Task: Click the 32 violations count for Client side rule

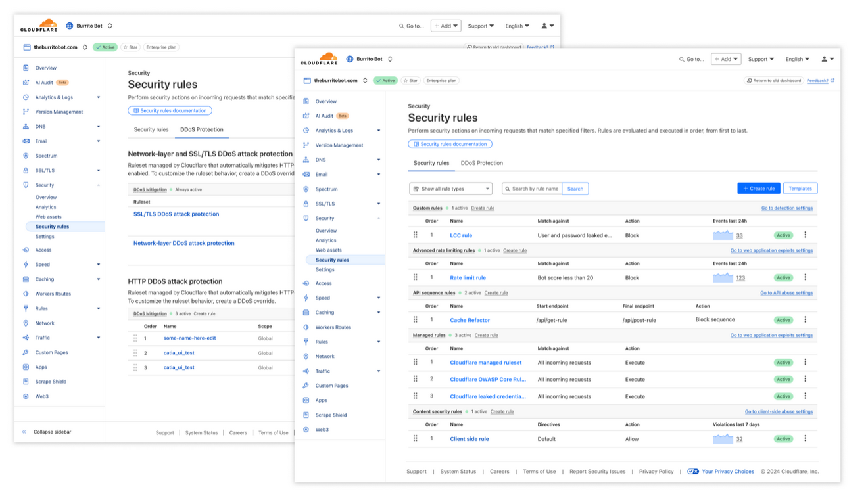Action: click(739, 439)
